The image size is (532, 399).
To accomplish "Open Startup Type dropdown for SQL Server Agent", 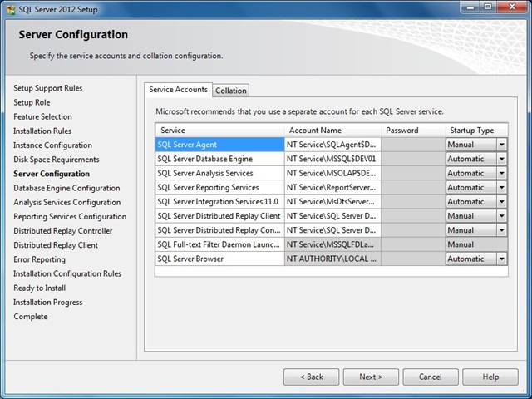I will point(501,145).
